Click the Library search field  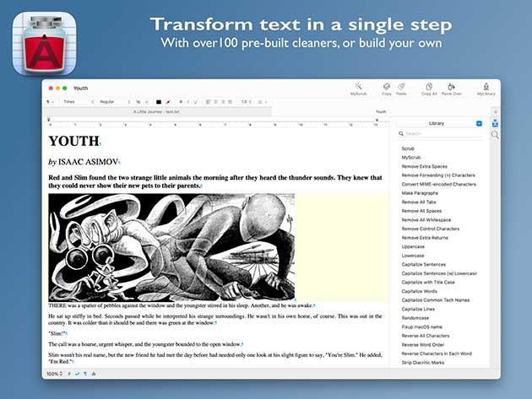point(440,133)
